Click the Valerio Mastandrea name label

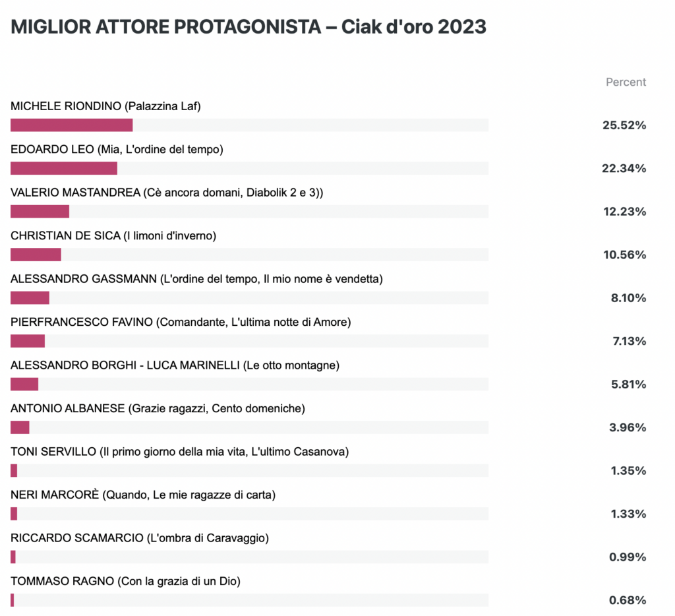[167, 193]
